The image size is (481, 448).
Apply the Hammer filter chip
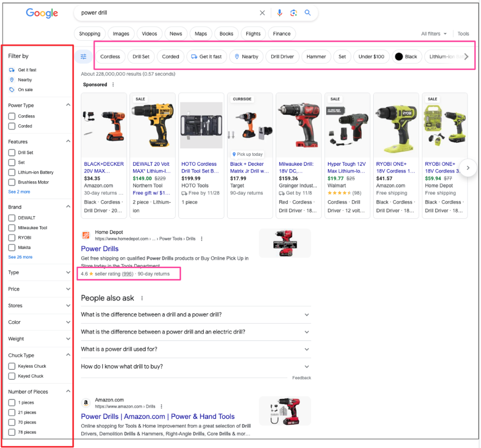pyautogui.click(x=316, y=57)
